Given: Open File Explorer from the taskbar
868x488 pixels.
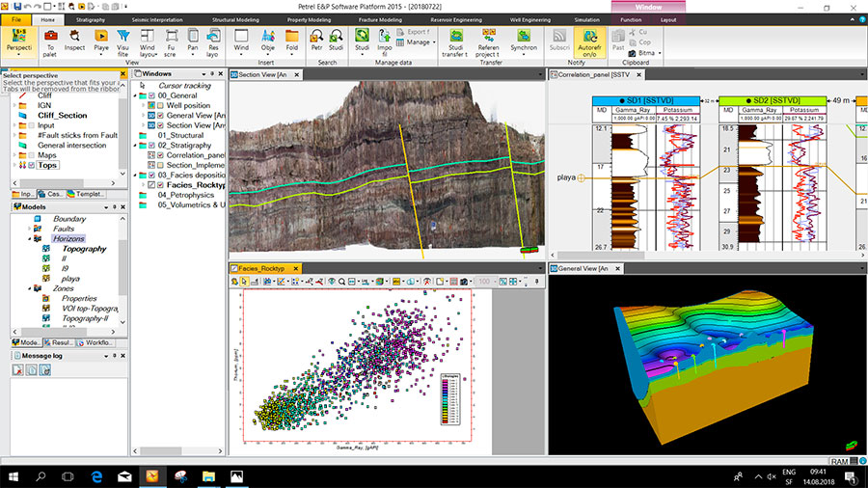Looking at the screenshot, I should (x=208, y=476).
